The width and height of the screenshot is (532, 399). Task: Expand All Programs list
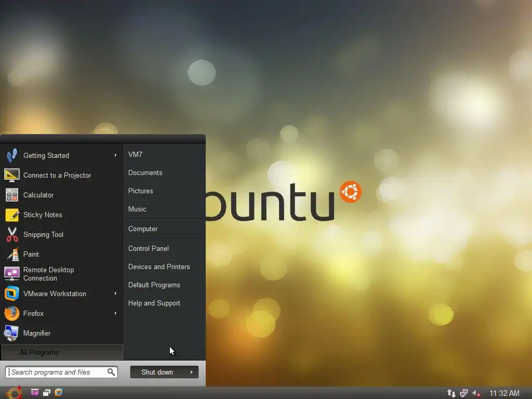point(62,353)
